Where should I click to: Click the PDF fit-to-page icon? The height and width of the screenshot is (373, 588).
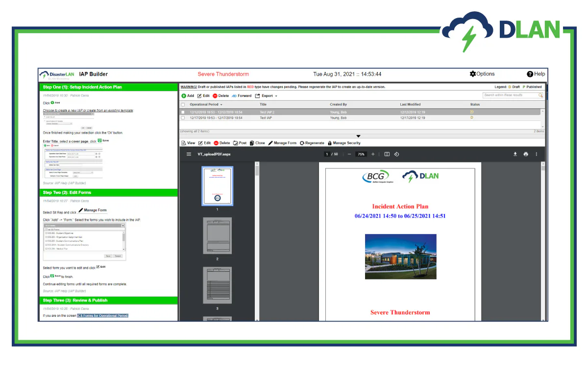387,154
